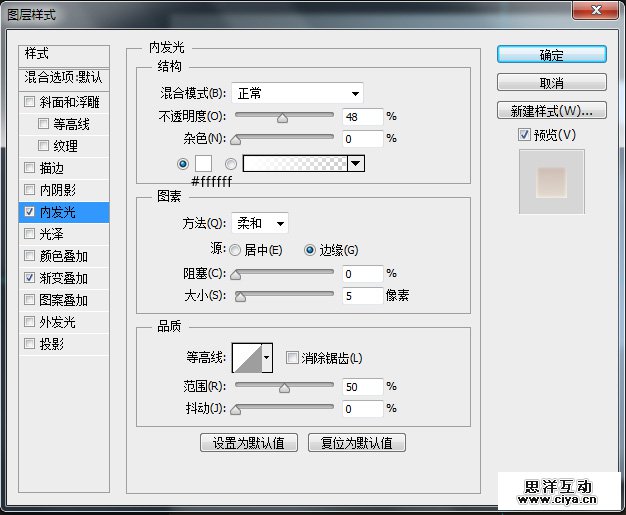
Task: Click the 抖动 jitter slider handle
Action: [x=236, y=410]
